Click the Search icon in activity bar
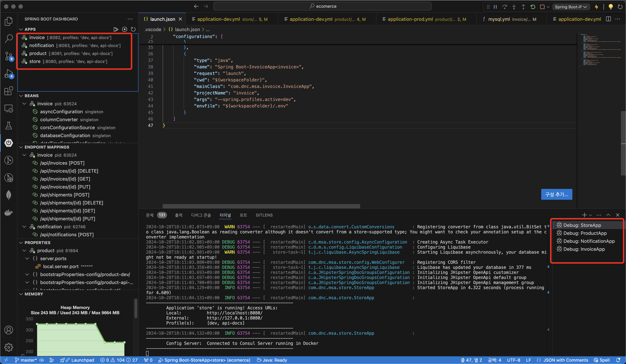The image size is (626, 364). coord(9,39)
